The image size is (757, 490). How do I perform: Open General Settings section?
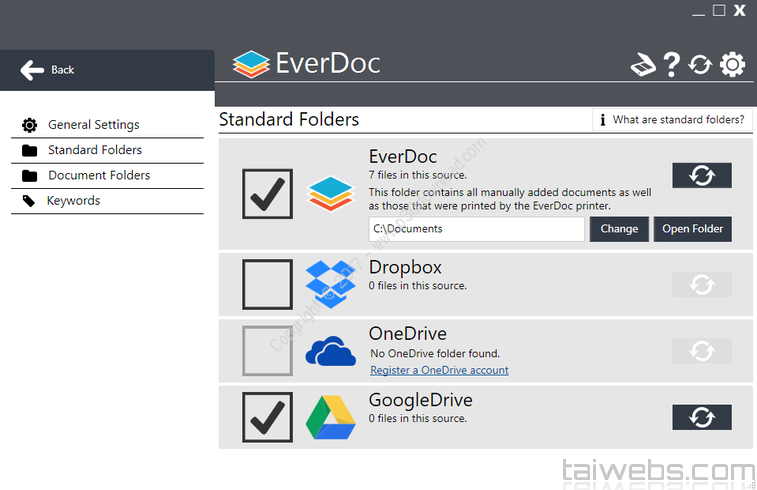click(93, 125)
